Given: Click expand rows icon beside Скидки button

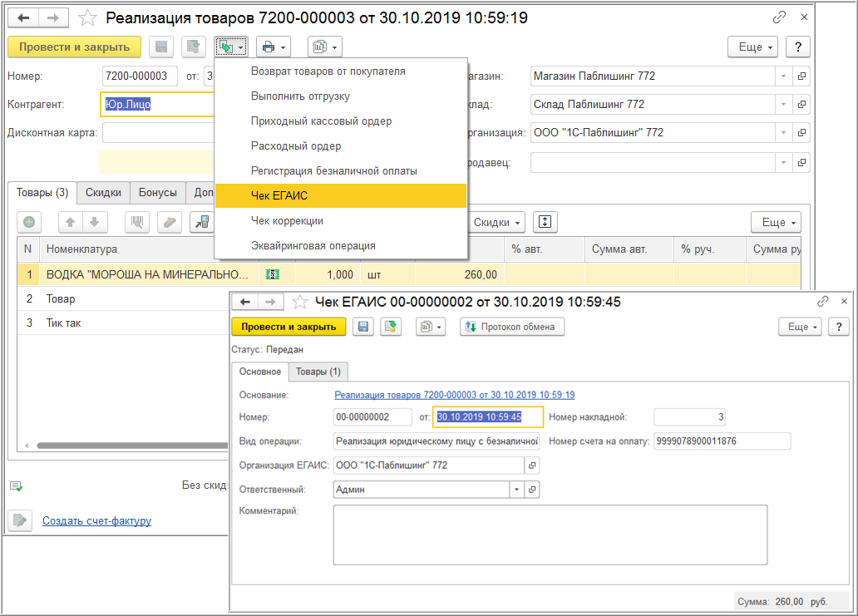Looking at the screenshot, I should tap(545, 222).
